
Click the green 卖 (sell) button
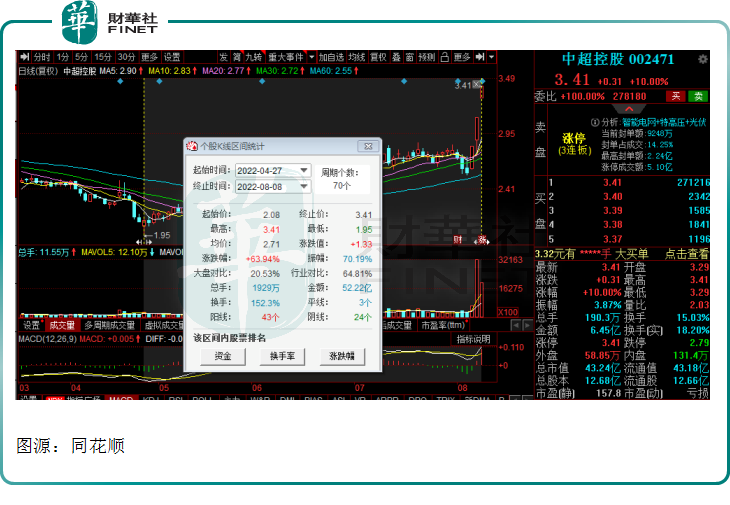[x=698, y=96]
